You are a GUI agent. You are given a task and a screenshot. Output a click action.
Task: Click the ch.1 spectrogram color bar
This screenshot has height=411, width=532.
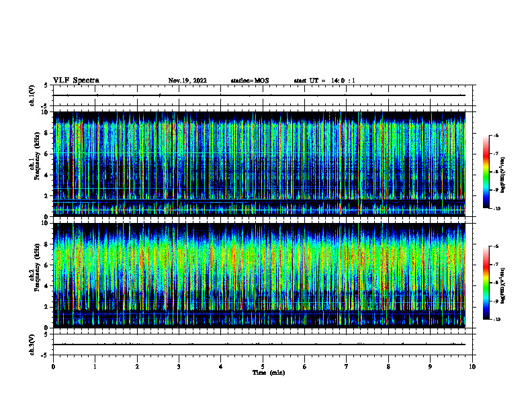point(486,172)
